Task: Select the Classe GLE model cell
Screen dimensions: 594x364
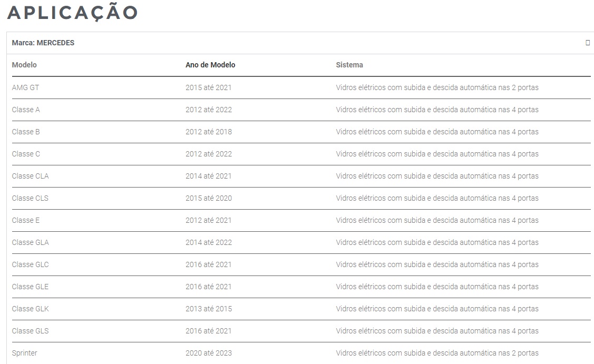Action: click(31, 287)
